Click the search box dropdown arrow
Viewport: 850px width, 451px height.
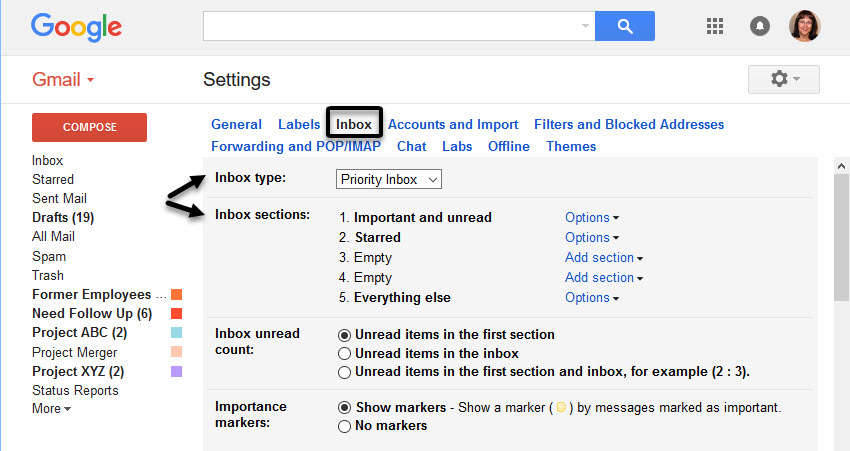pyautogui.click(x=585, y=25)
